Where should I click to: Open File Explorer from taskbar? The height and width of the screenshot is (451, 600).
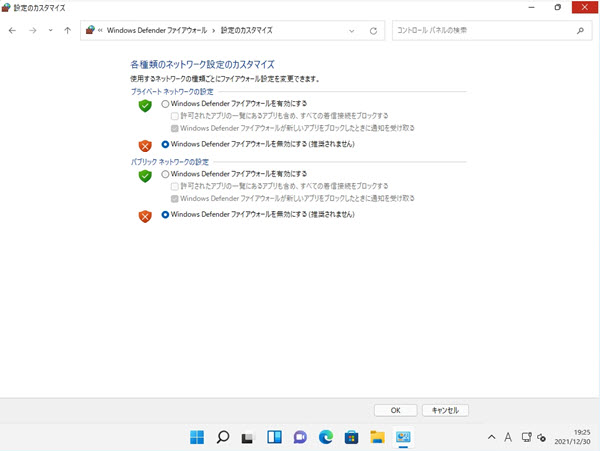[377, 437]
